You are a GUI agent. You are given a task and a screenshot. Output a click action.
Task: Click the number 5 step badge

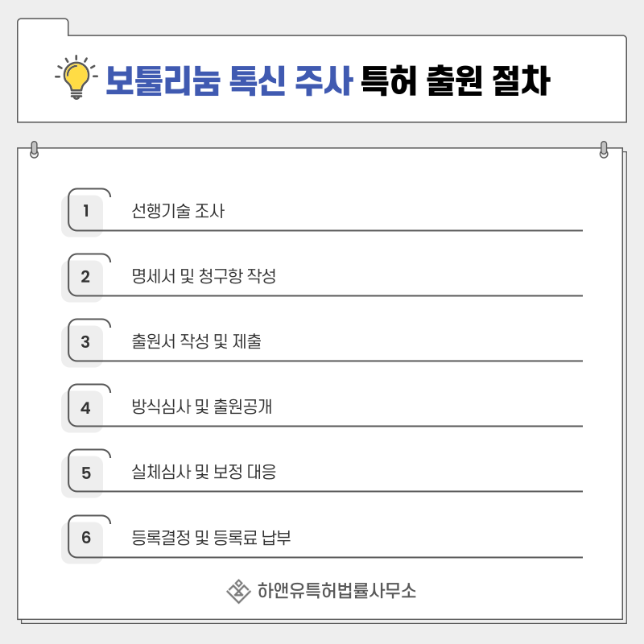pyautogui.click(x=86, y=473)
